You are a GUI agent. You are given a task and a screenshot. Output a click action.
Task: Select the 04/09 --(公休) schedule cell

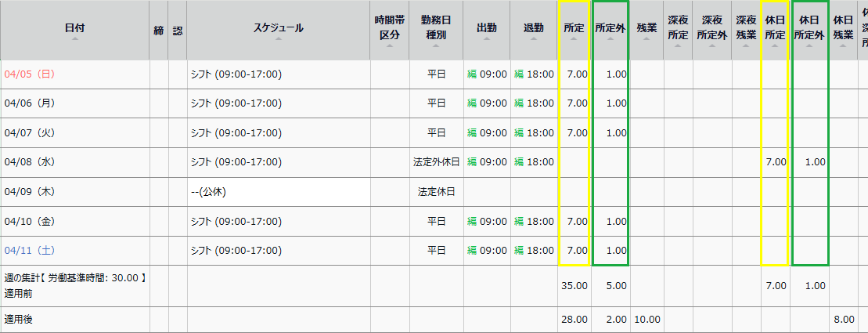pyautogui.click(x=279, y=192)
